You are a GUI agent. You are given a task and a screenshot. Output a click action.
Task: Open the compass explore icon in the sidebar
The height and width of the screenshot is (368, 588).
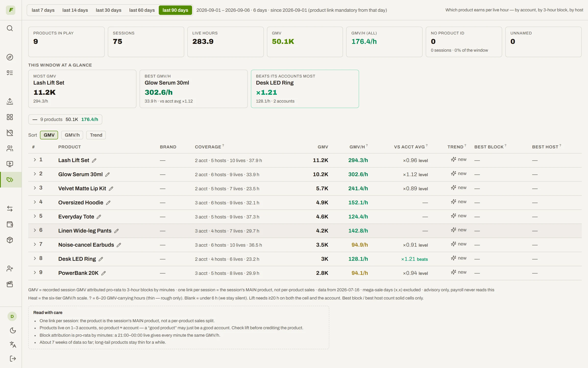[x=10, y=57]
